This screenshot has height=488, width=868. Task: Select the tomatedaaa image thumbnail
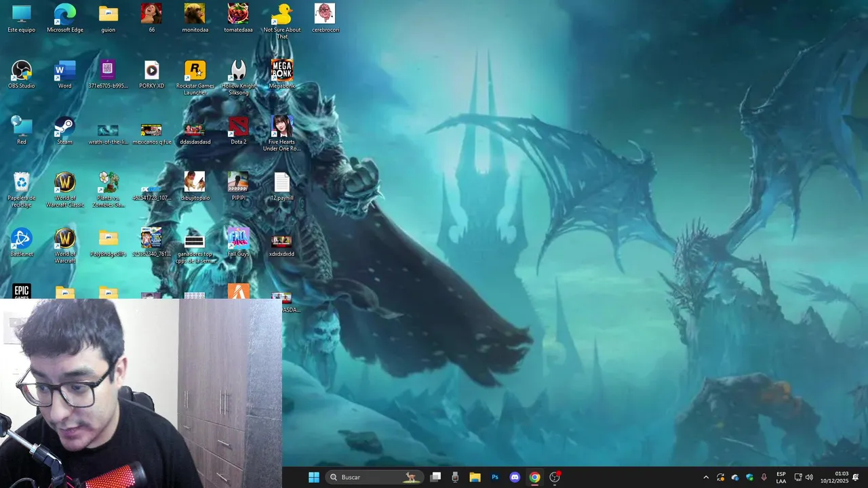(239, 18)
